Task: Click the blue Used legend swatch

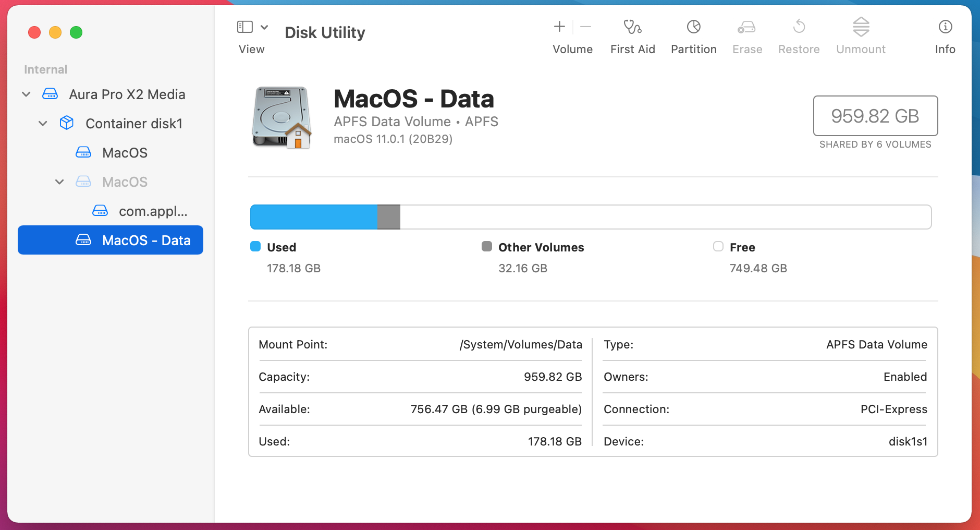Action: click(255, 246)
